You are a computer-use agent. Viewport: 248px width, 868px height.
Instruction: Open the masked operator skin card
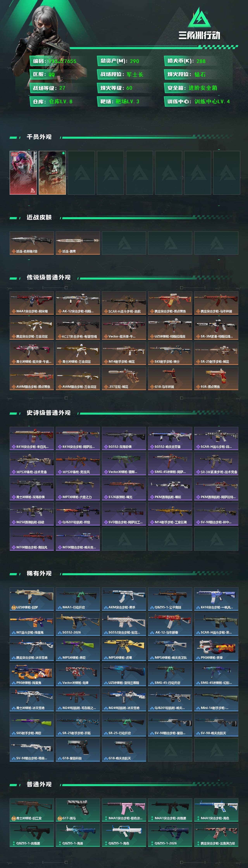[52, 173]
